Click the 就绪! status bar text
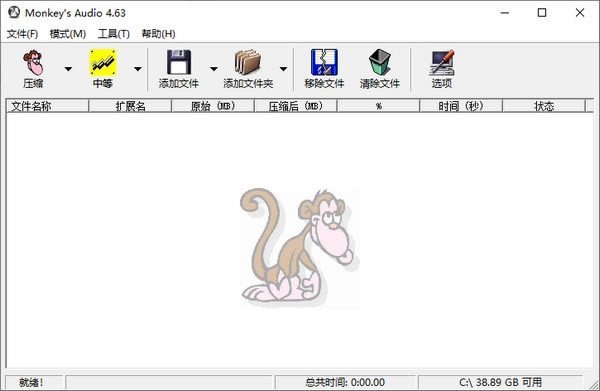 [x=31, y=382]
